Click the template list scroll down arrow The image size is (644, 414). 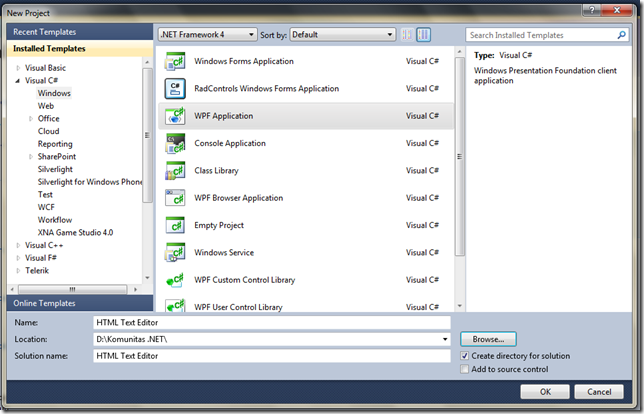click(460, 306)
